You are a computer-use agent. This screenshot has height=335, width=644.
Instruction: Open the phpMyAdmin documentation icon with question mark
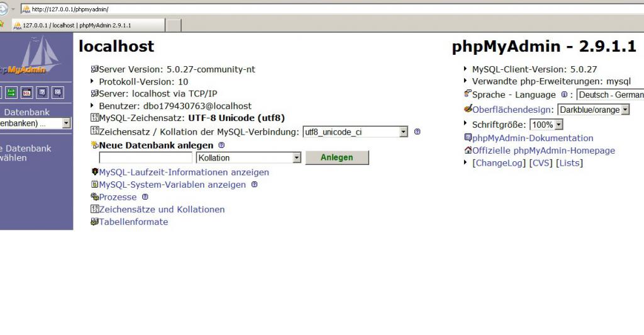tap(42, 93)
